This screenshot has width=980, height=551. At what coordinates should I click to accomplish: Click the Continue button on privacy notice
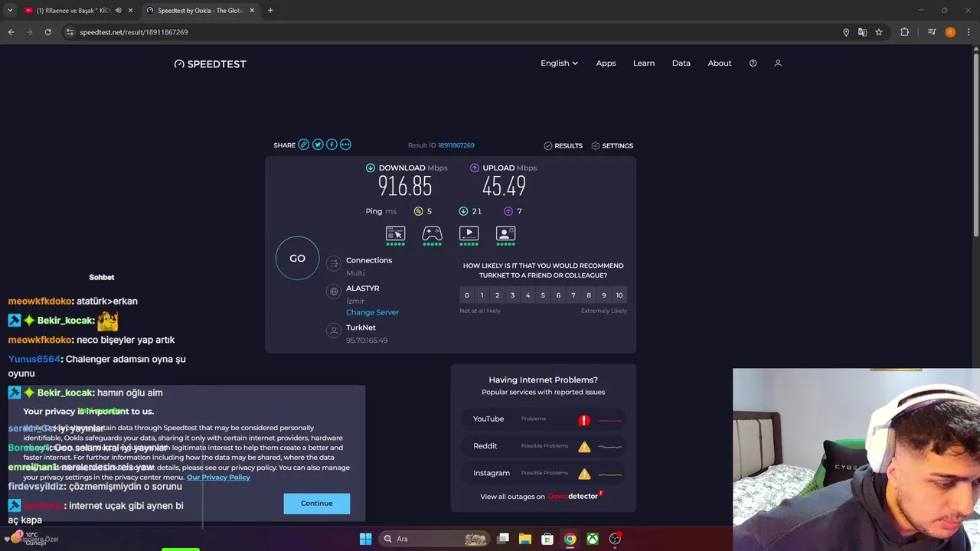(316, 503)
